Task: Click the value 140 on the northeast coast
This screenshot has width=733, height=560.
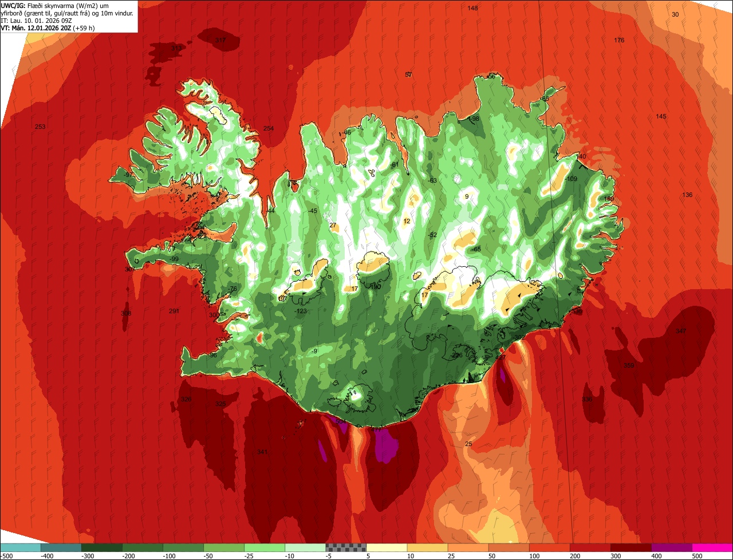Action: 581,156
